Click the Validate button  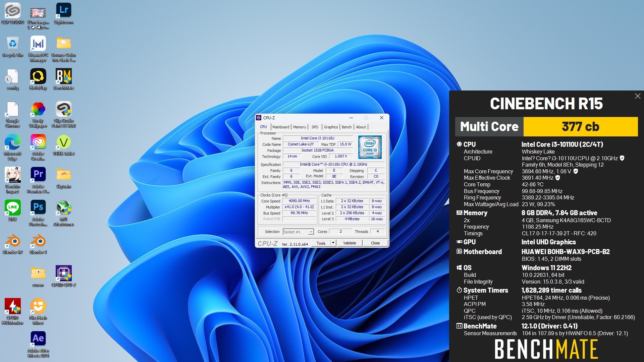(x=350, y=243)
